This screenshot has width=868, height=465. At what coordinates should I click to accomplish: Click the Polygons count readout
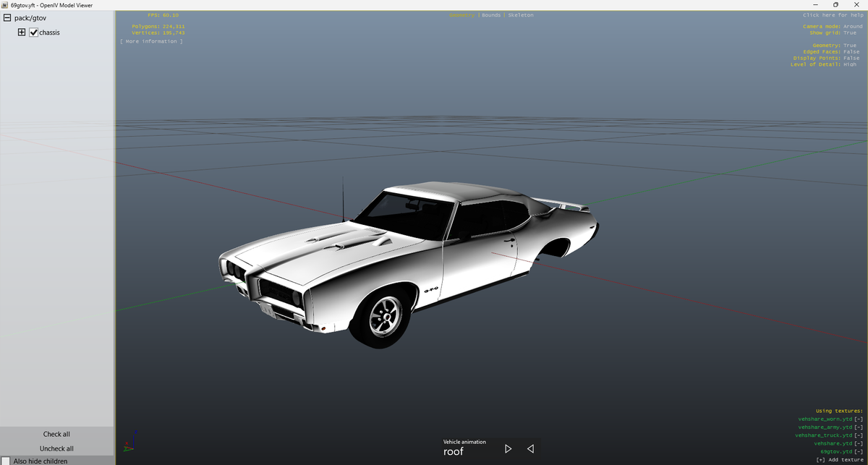158,26
